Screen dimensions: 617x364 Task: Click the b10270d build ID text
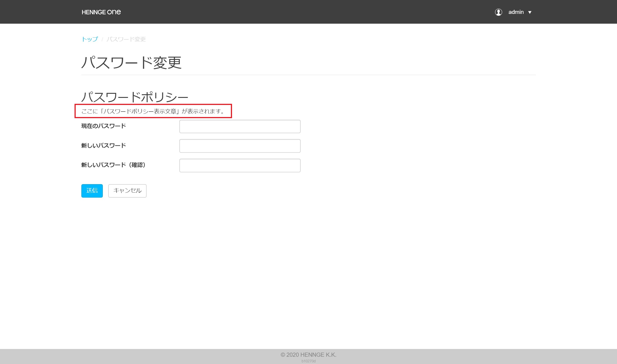308,361
